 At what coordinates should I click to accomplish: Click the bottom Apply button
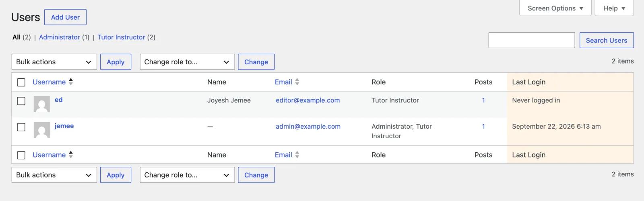coord(116,175)
